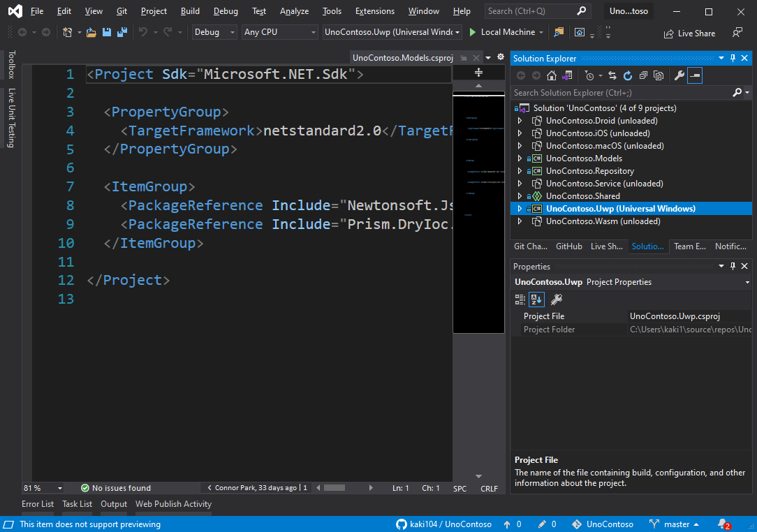Toggle auto-hide pin on Properties panel
Image resolution: width=757 pixels, height=532 pixels.
733,266
